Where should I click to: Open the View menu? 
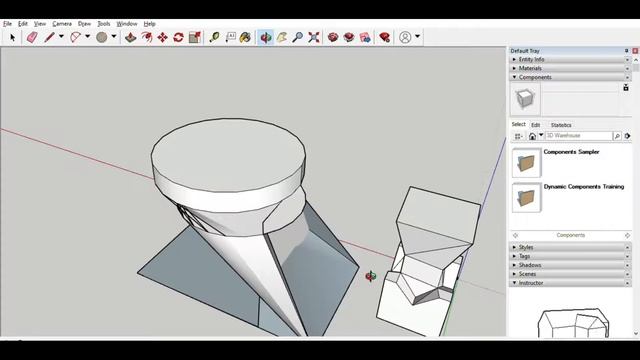40,24
